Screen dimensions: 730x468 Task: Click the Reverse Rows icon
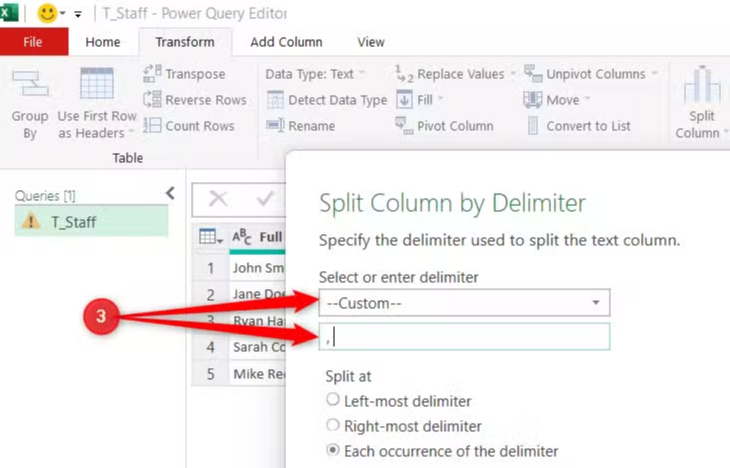click(x=152, y=100)
